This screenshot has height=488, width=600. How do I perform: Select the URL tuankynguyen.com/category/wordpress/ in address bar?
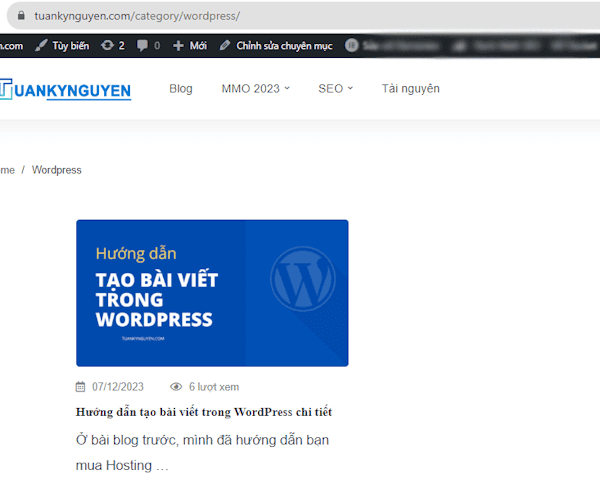point(137,16)
